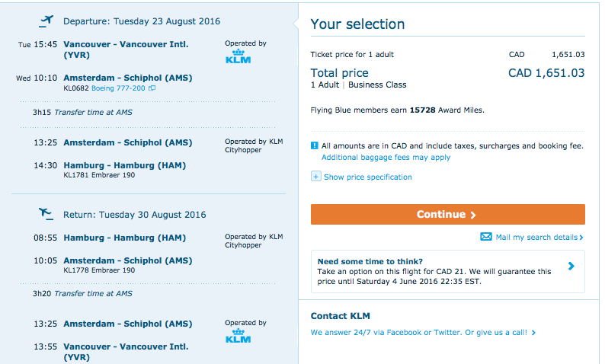Image resolution: width=605 pixels, height=364 pixels.
Task: Click the return airplane landing icon
Action: click(x=46, y=213)
